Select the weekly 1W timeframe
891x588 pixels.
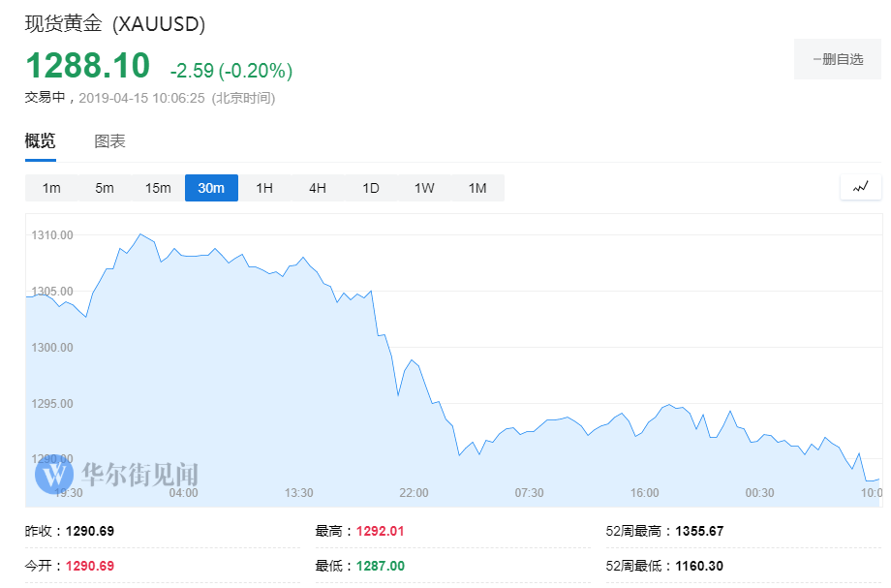click(x=423, y=188)
